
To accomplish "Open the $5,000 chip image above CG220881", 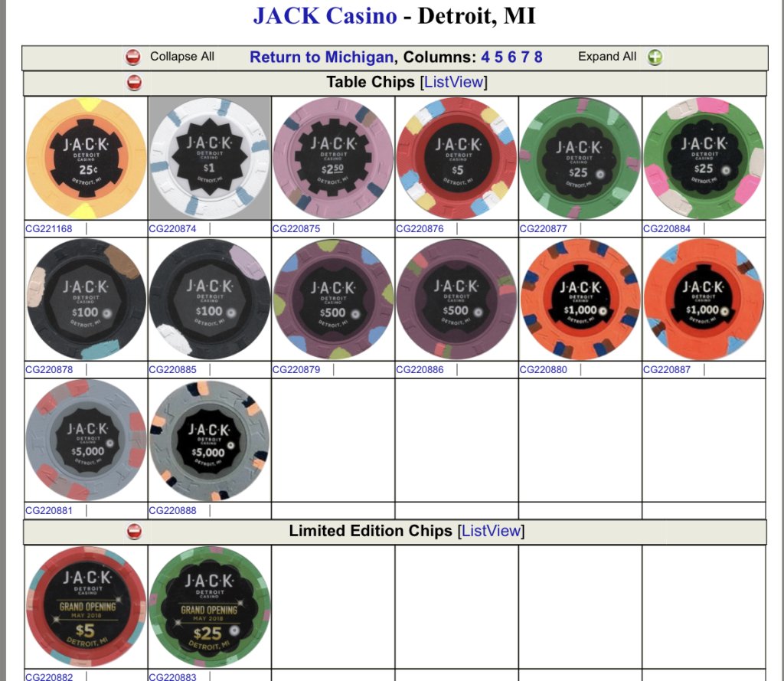I will point(86,440).
